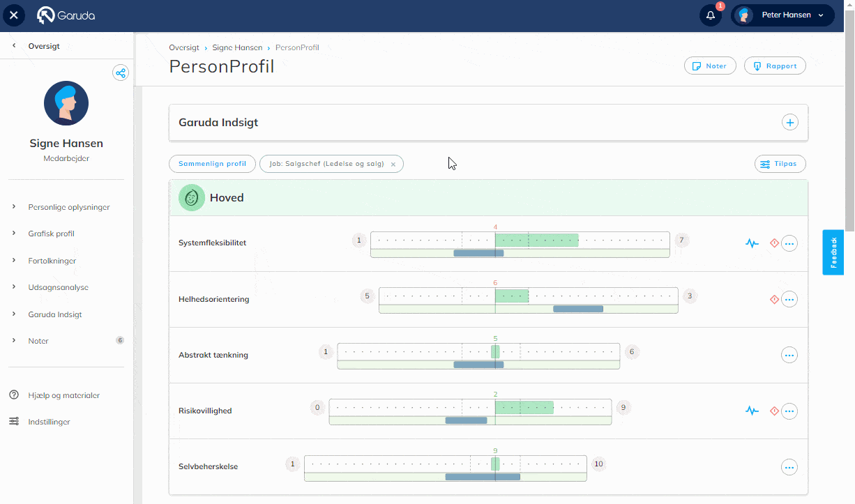This screenshot has width=855, height=504.
Task: Click the warning diamond on Helhedsorientering row
Action: coord(774,299)
